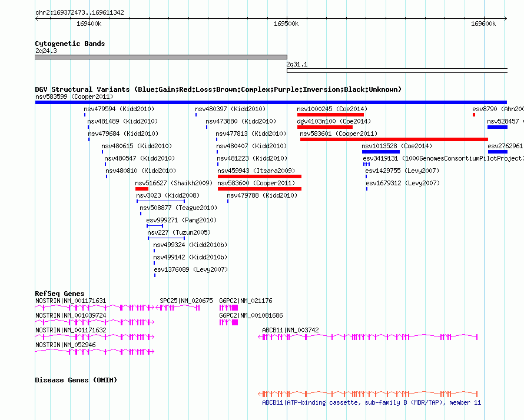
Task: Click nsv479788 (Kidd2010) label
Action: pos(262,195)
